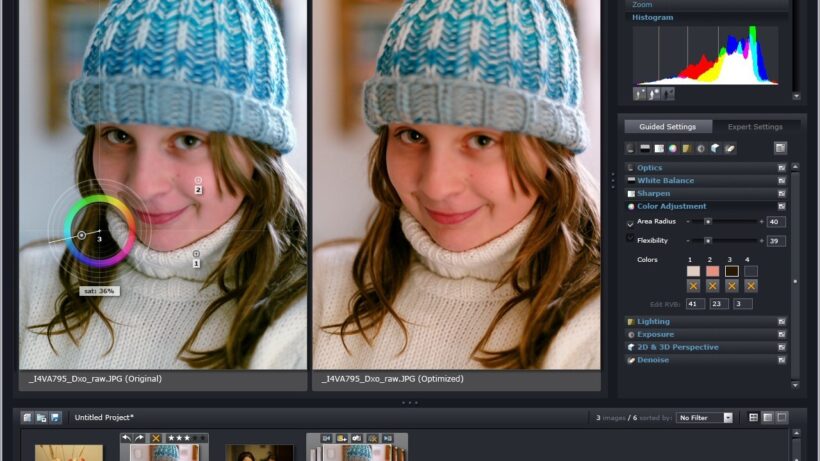Switch to Guided Settings tab

pos(668,126)
